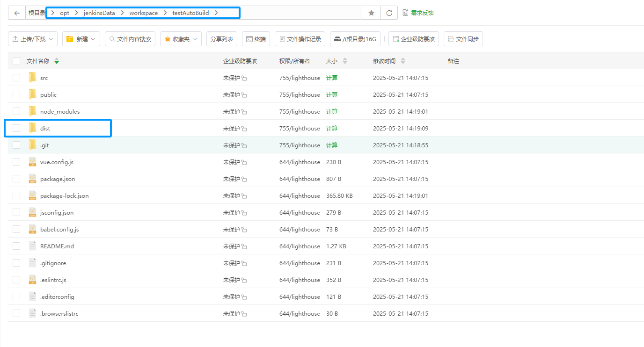The height and width of the screenshot is (347, 644).
Task: Open the node_modules folder icon
Action: click(x=32, y=111)
